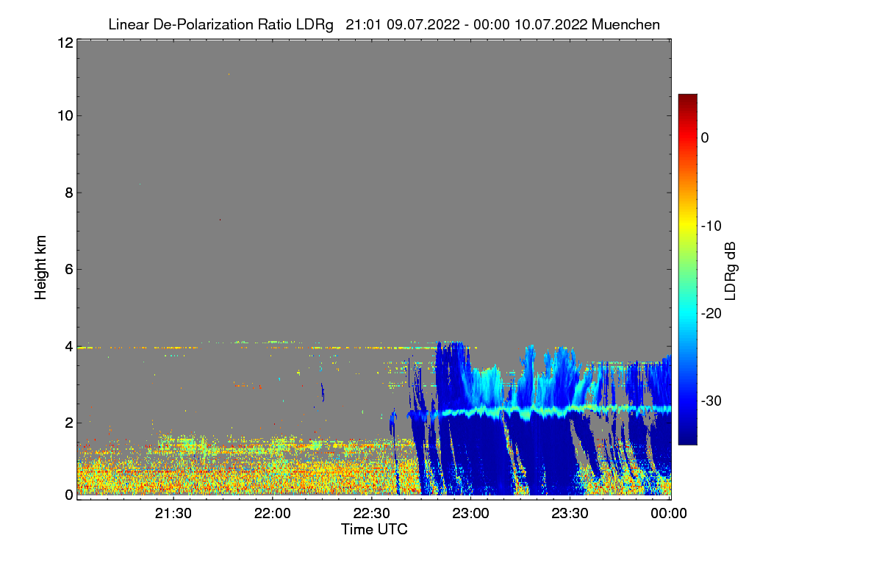Click the '8' height tick label
882x588 pixels.
click(68, 193)
